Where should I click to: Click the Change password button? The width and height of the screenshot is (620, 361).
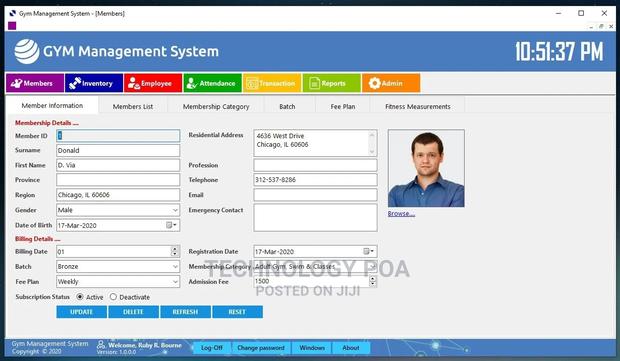pyautogui.click(x=261, y=348)
